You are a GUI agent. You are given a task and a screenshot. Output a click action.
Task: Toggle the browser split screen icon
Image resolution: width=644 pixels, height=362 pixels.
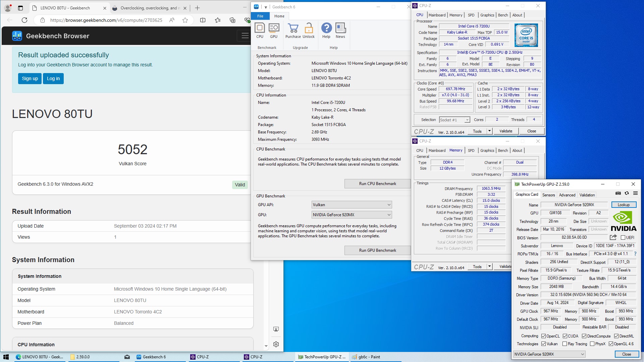[x=203, y=20]
